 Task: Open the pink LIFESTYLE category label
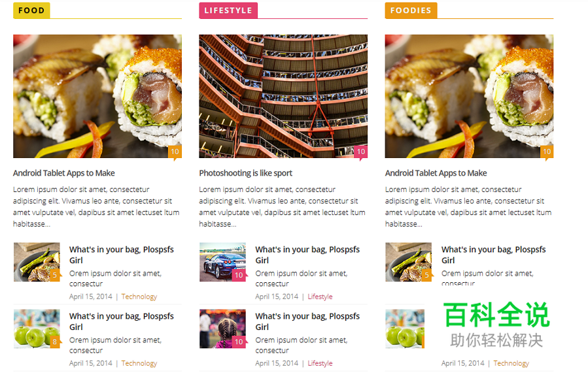(x=228, y=10)
